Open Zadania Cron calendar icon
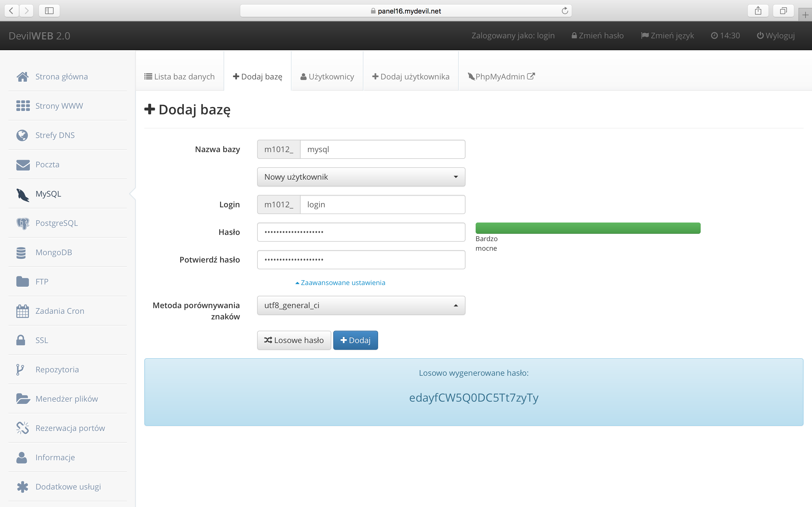 click(22, 311)
